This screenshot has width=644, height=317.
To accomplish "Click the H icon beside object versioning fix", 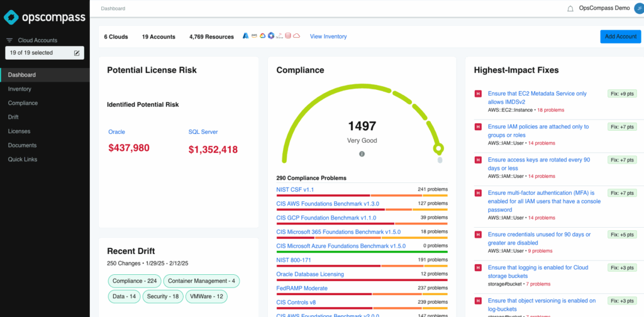I will [x=478, y=301].
